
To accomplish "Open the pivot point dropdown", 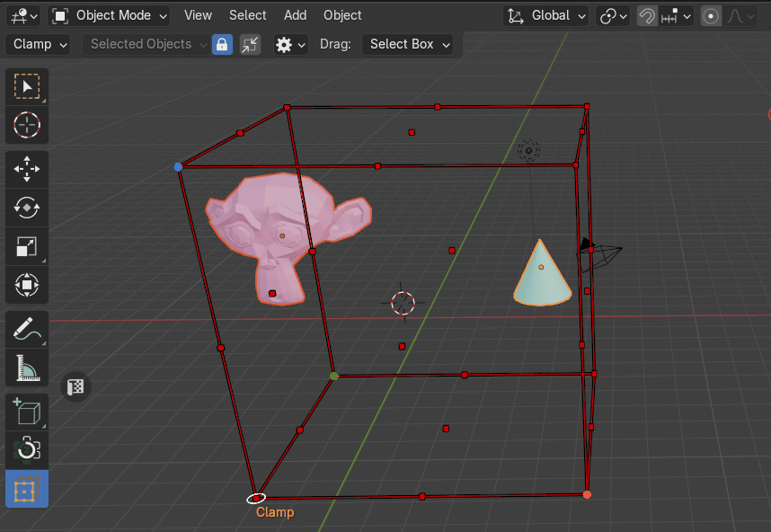I will [613, 16].
